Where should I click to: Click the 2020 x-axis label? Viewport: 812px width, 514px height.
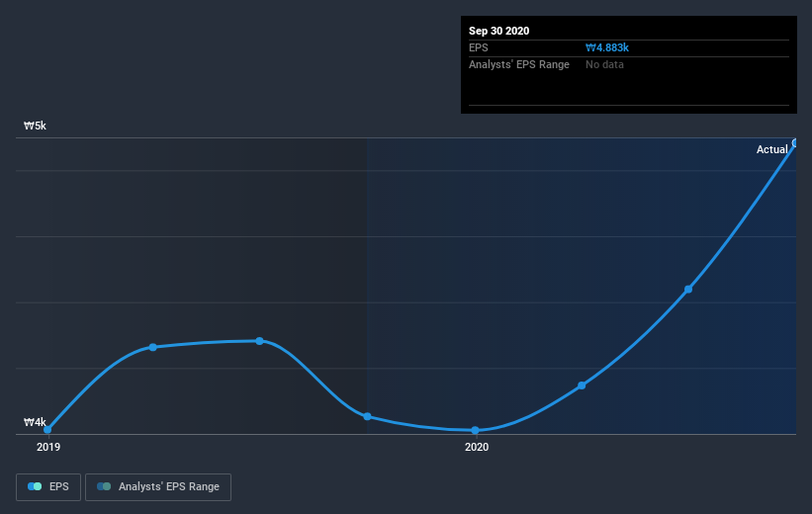(x=477, y=447)
